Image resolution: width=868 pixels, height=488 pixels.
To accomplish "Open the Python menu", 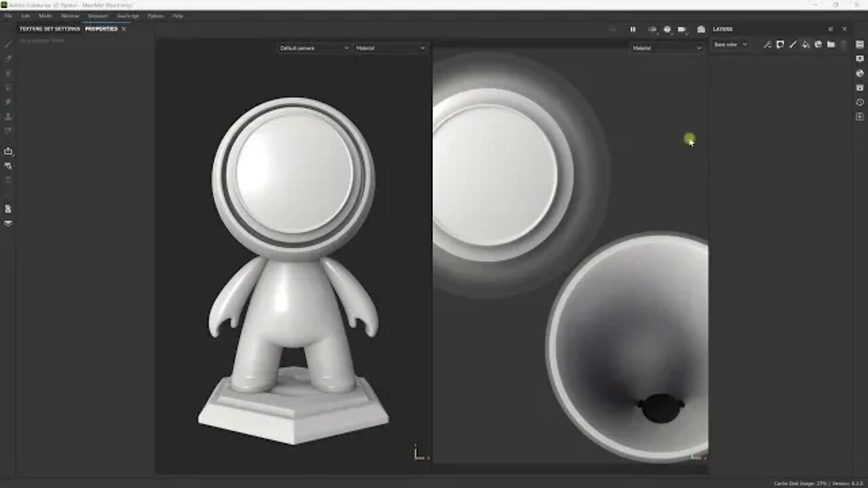I will coord(156,16).
